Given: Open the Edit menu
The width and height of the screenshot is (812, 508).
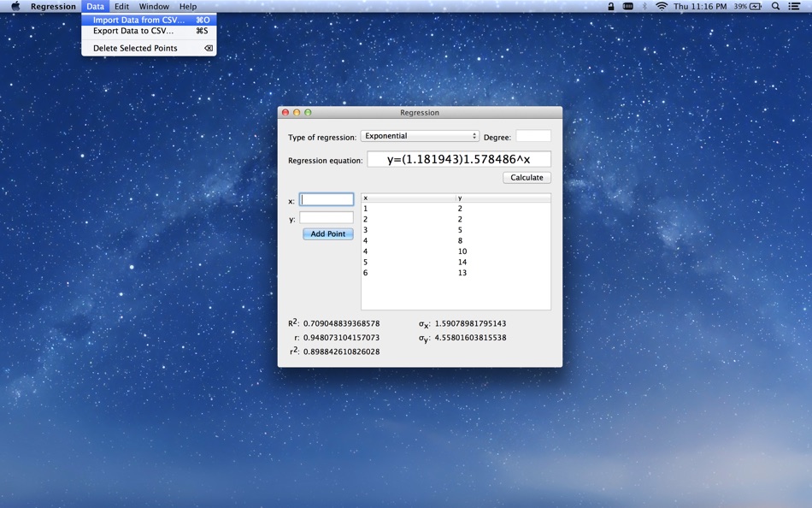Looking at the screenshot, I should click(x=121, y=6).
